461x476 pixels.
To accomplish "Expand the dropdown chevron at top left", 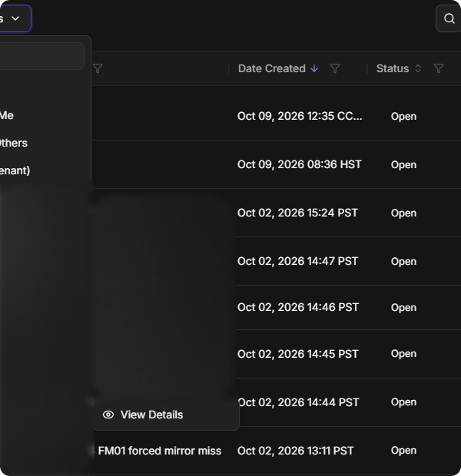I will click(15, 18).
